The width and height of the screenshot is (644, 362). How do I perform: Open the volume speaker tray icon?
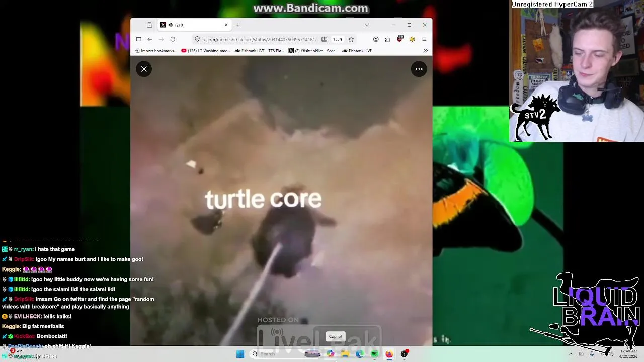tap(611, 354)
